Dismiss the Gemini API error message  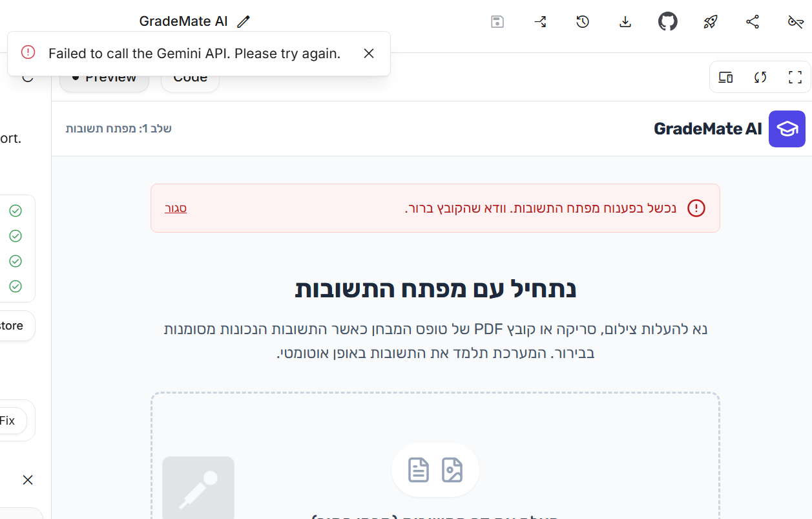(x=369, y=53)
